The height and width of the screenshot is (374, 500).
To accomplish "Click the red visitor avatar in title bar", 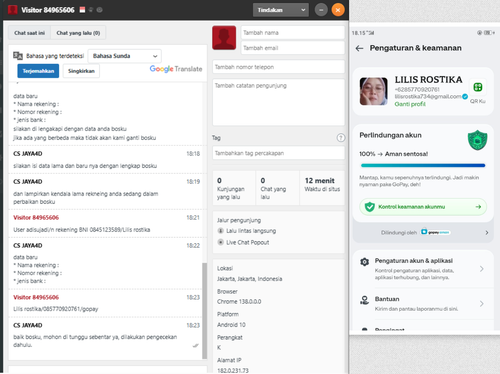I will 13,10.
